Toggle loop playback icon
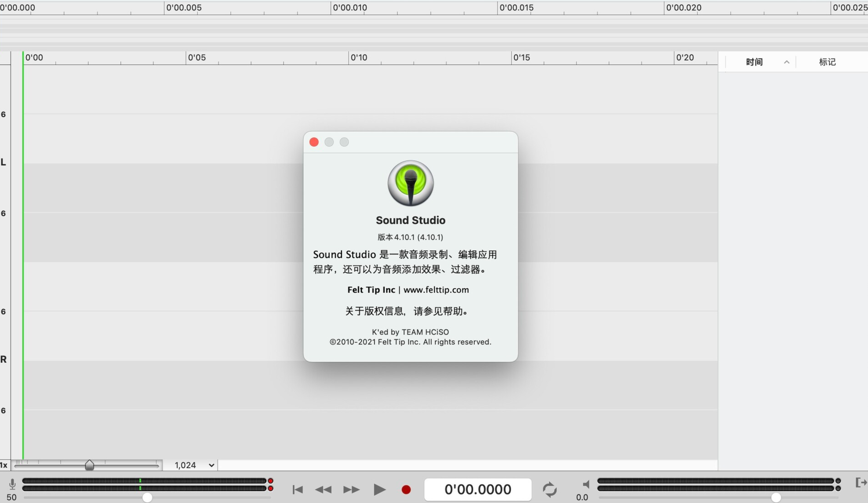Screen dimensions: 868x503 [x=550, y=489]
